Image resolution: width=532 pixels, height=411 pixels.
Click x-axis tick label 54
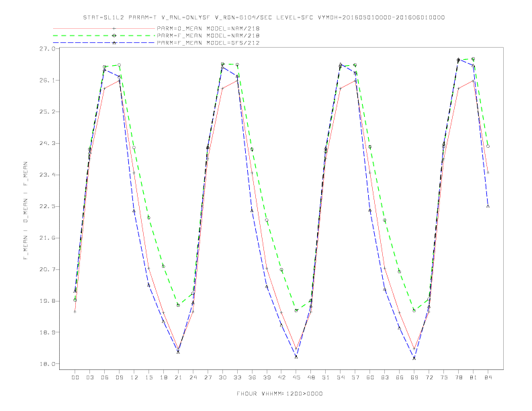[x=341, y=377]
